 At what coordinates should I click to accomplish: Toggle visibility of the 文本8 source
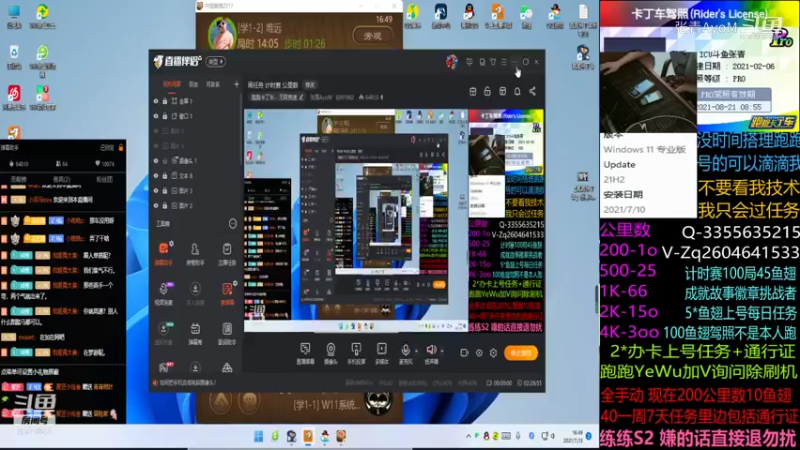click(156, 176)
